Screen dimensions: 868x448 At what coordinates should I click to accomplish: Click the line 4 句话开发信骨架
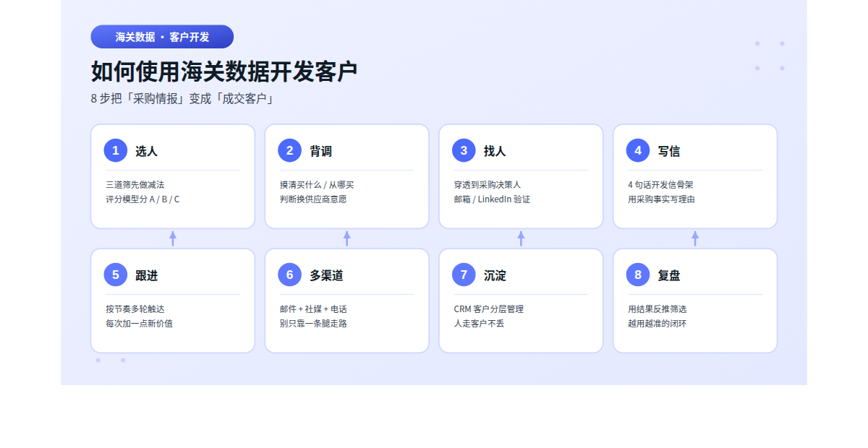point(660,185)
